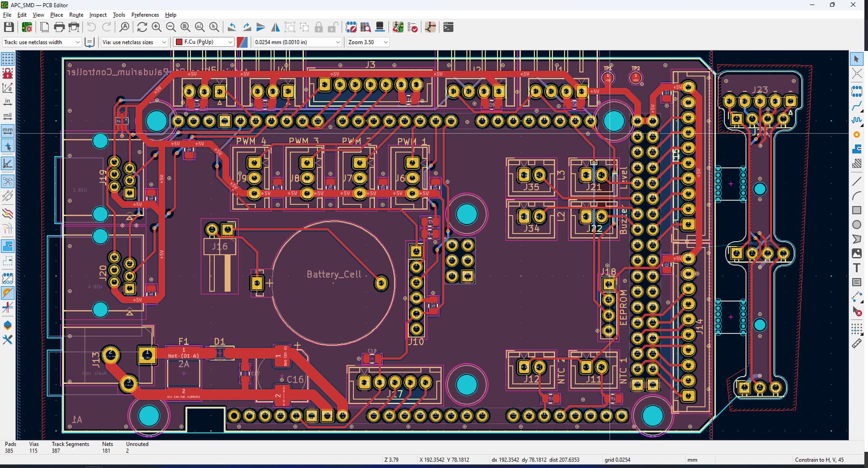The height and width of the screenshot is (468, 868).
Task: Select the Delete Items tool
Action: click(857, 312)
